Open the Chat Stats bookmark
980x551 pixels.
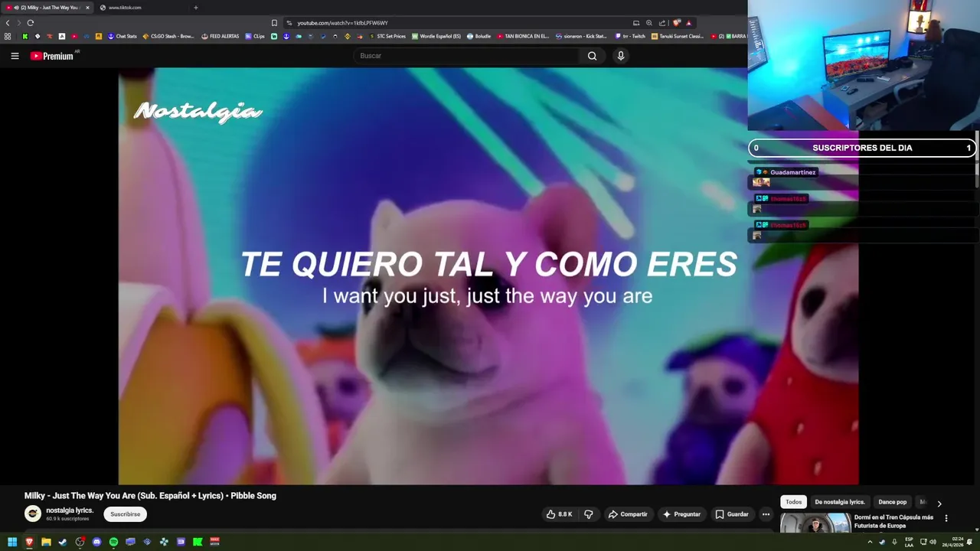(122, 36)
